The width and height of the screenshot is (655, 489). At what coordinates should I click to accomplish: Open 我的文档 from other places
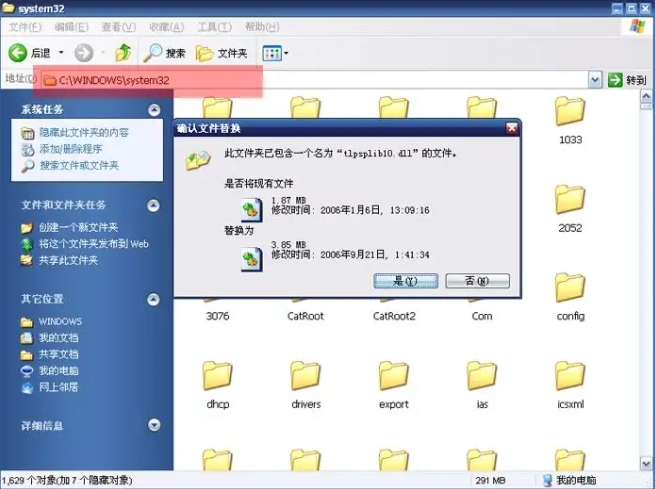tap(58, 338)
